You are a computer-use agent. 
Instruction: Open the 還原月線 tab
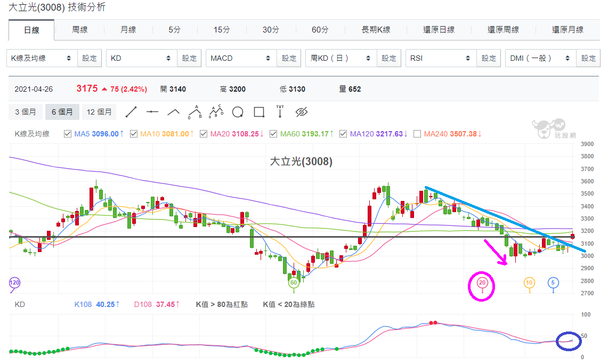(568, 29)
